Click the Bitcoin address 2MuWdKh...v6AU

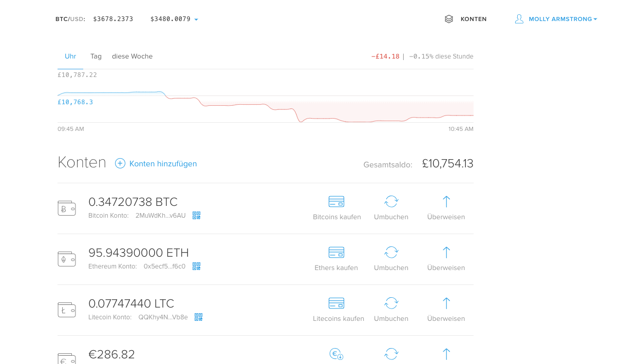[x=161, y=216]
